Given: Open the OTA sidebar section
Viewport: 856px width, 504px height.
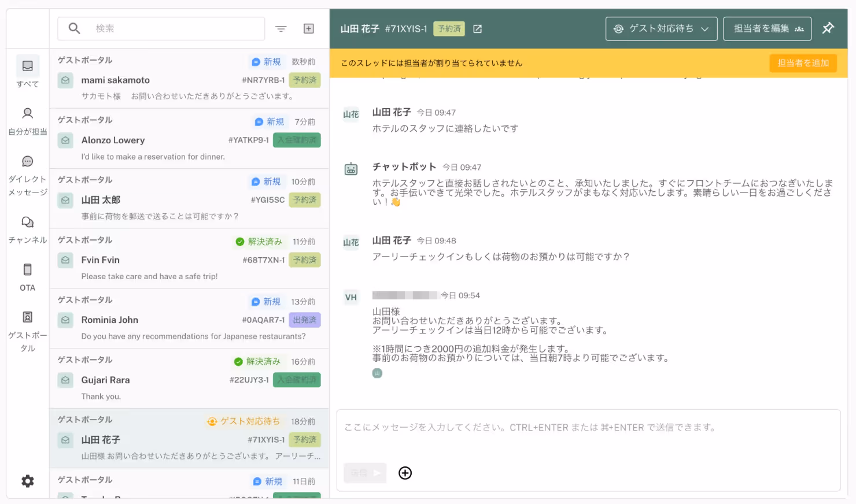Looking at the screenshot, I should click(x=28, y=277).
